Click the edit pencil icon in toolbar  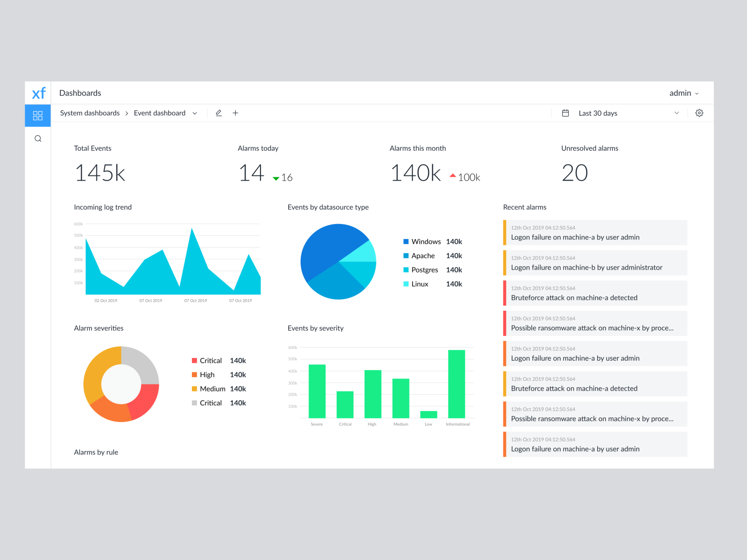tap(218, 113)
